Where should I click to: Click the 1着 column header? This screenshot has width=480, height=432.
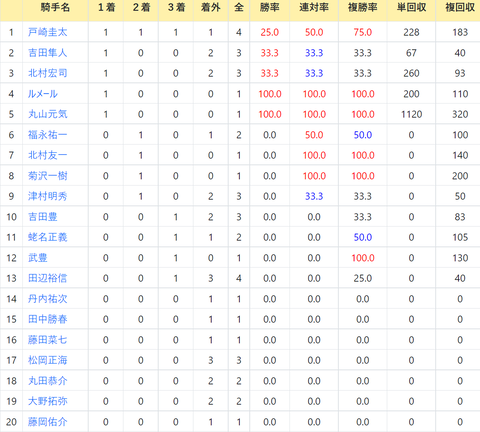(106, 7)
